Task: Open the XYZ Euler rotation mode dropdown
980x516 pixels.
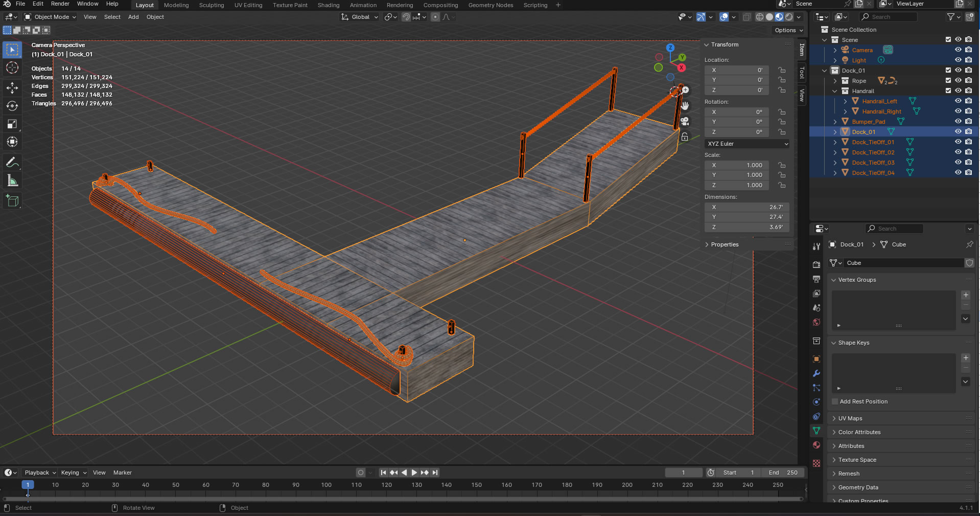Action: click(747, 144)
